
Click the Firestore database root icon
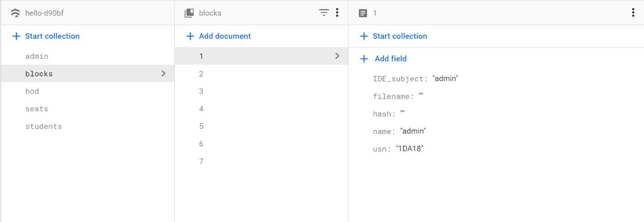[15, 13]
